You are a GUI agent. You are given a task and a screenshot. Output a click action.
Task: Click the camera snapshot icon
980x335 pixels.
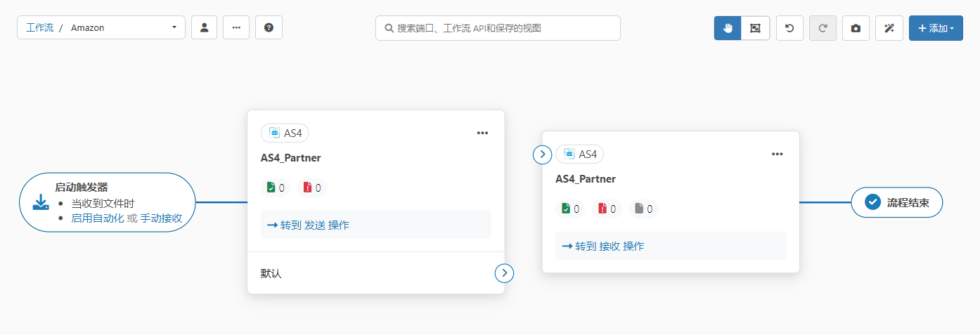click(x=856, y=28)
